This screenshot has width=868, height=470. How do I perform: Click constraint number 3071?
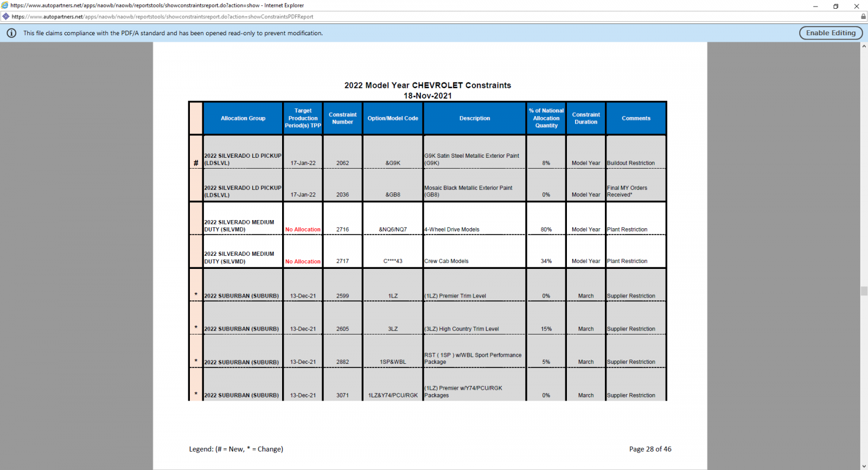pyautogui.click(x=342, y=396)
